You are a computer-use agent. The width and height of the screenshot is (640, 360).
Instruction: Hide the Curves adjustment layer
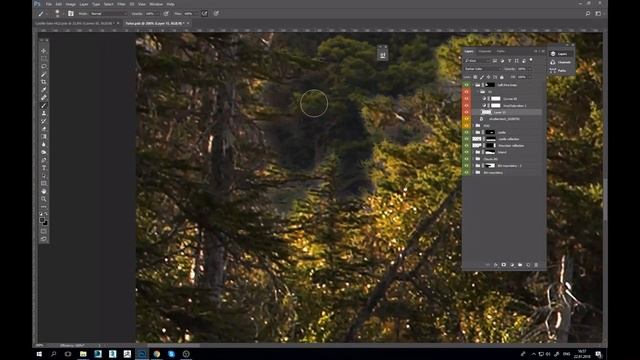(x=467, y=99)
